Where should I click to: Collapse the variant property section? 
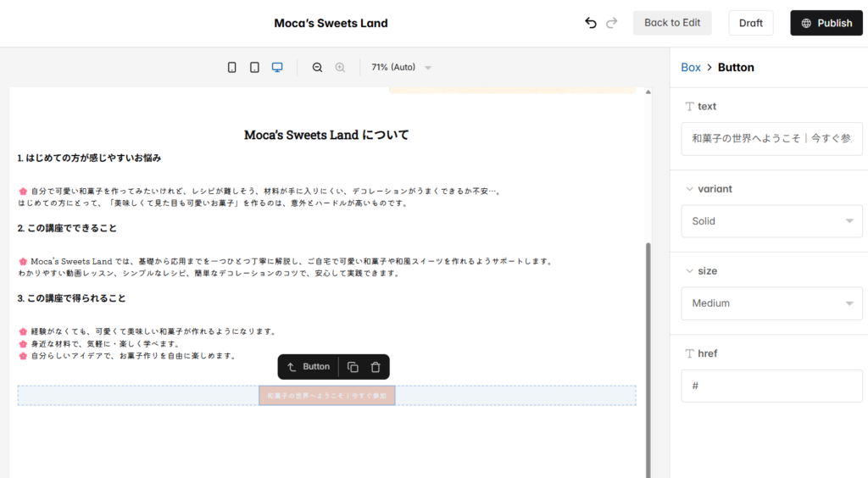[x=689, y=189]
